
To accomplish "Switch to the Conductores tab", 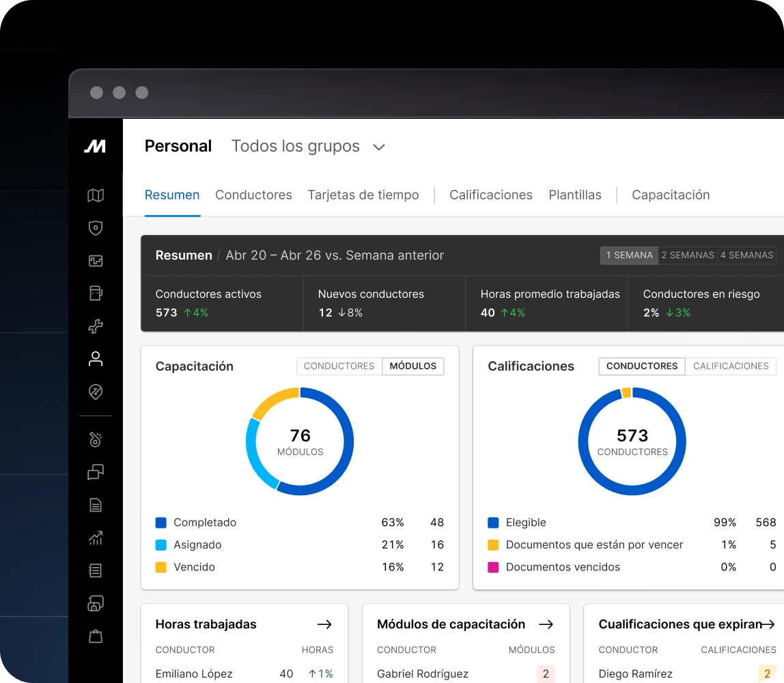I will click(253, 195).
